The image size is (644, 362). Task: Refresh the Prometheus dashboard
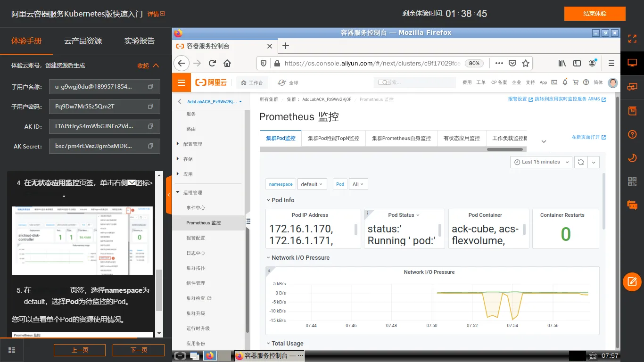(x=581, y=162)
